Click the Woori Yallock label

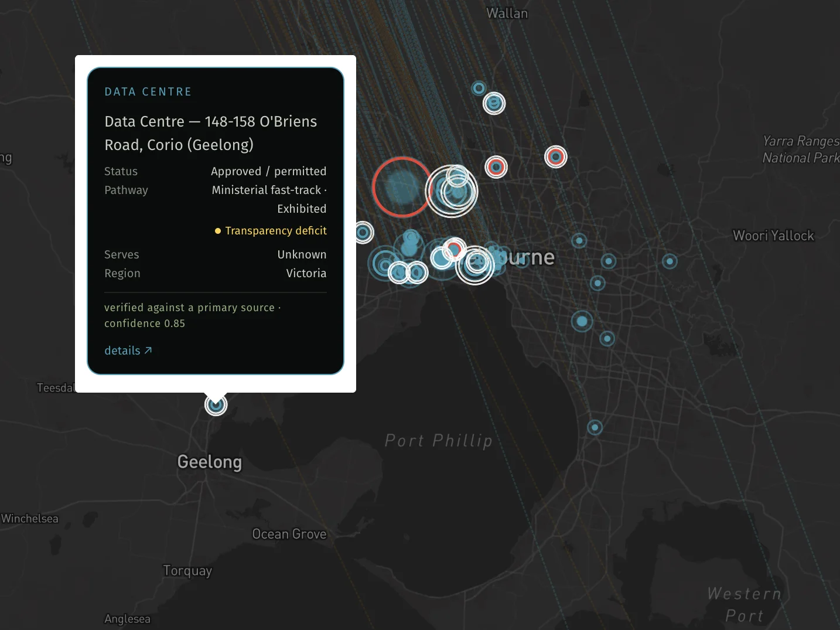point(774,236)
